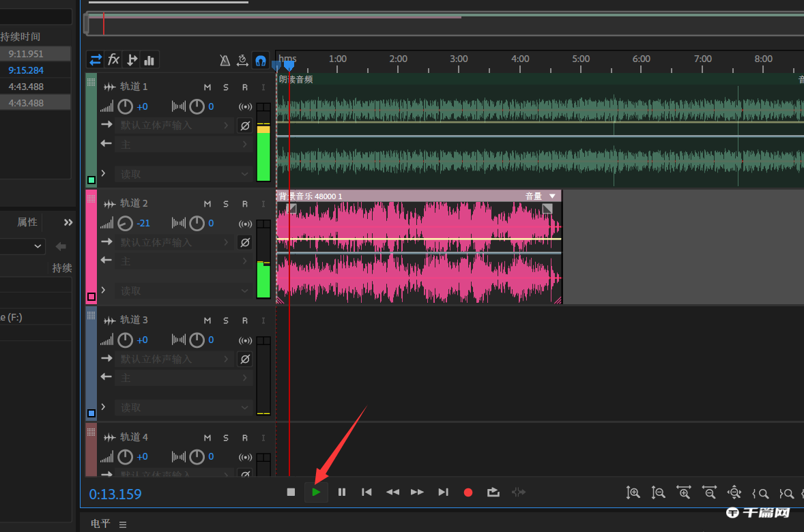Select the 电平 panel at the bottom

click(x=100, y=523)
